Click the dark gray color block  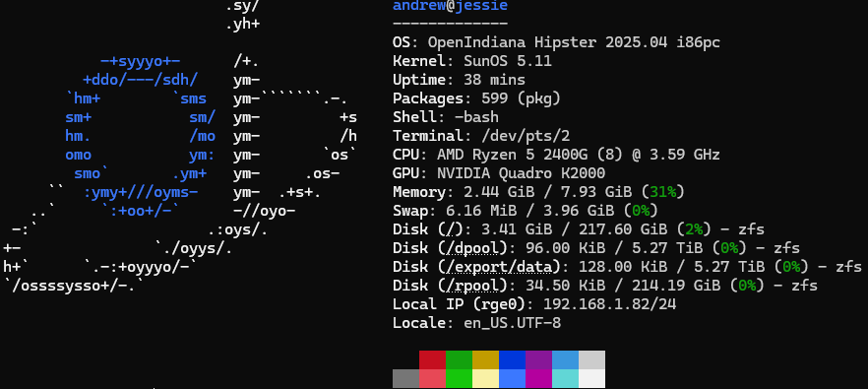[405, 378]
